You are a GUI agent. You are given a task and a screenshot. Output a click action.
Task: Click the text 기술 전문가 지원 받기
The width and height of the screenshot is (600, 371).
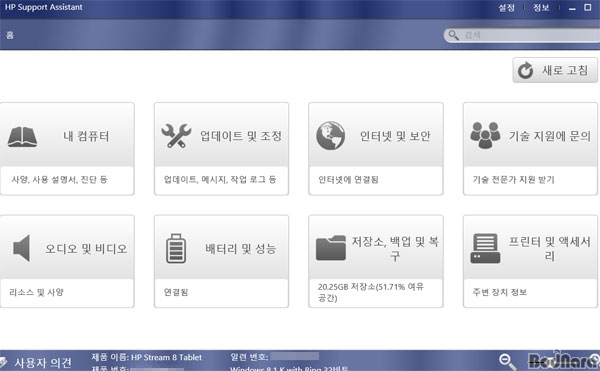(x=514, y=179)
